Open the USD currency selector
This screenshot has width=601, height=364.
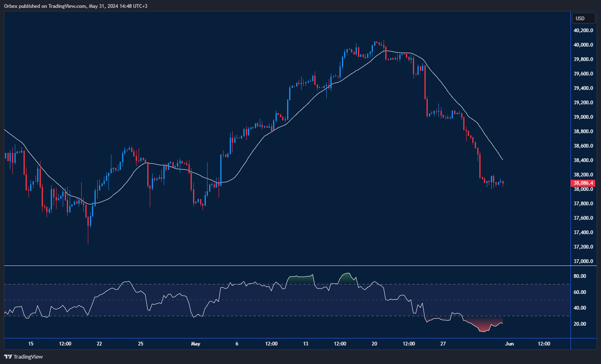583,19
